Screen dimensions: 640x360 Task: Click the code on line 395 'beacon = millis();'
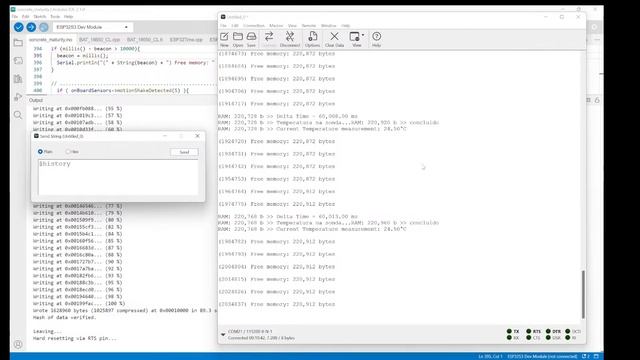point(82,56)
